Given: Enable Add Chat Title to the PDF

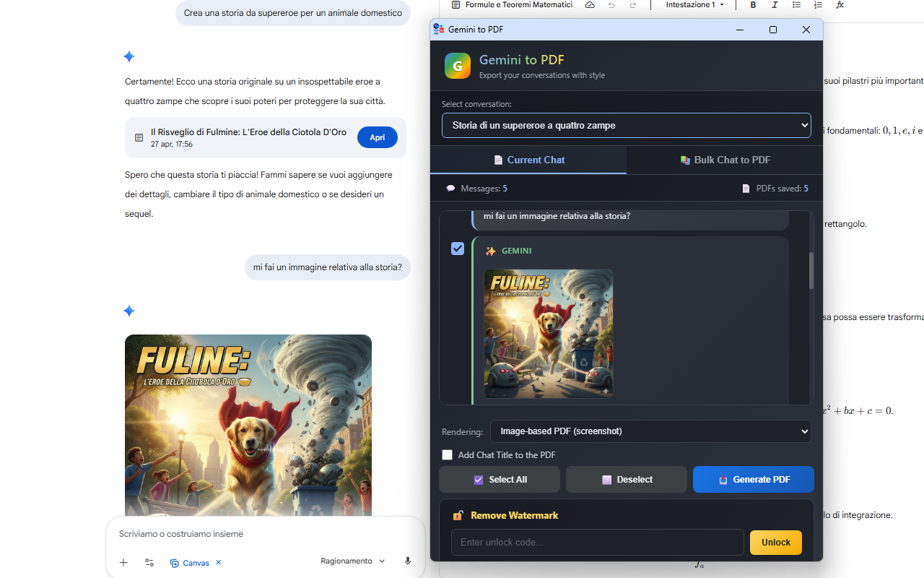Looking at the screenshot, I should [448, 455].
